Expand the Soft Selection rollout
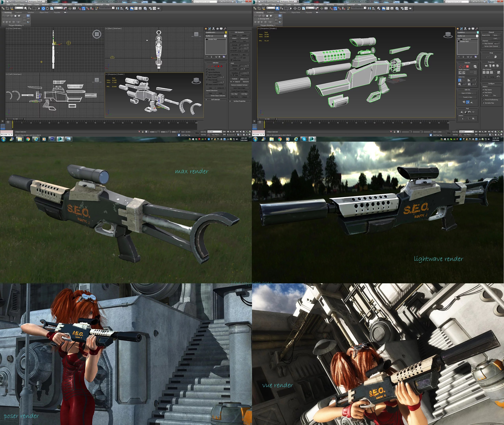This screenshot has width=504, height=425. (216, 100)
